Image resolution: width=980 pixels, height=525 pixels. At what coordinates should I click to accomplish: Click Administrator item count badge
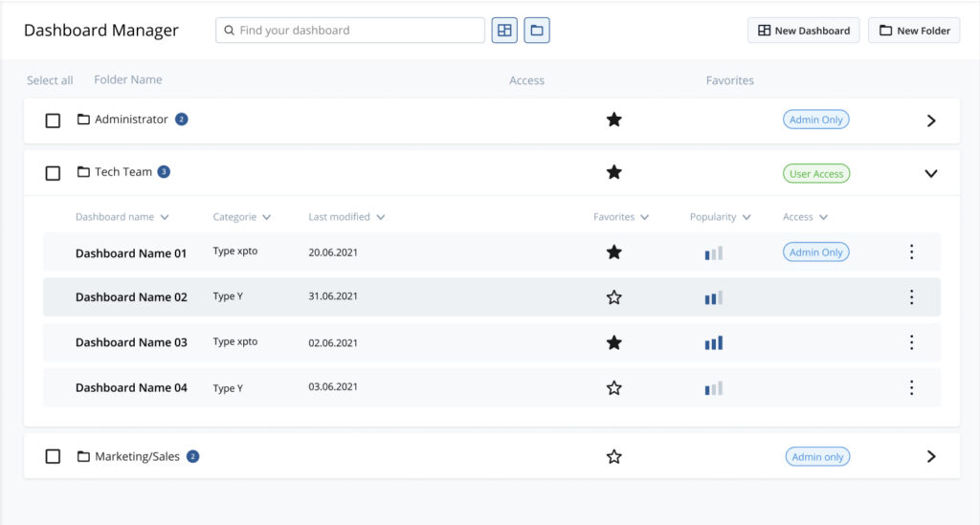[x=181, y=120]
